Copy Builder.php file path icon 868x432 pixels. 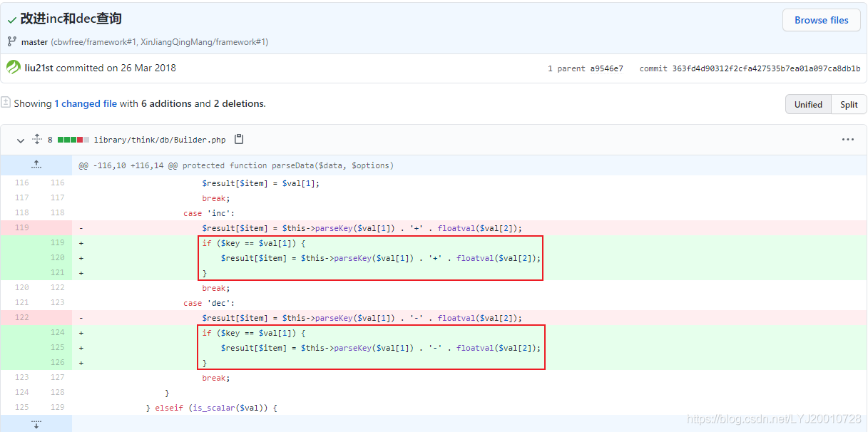(239, 140)
